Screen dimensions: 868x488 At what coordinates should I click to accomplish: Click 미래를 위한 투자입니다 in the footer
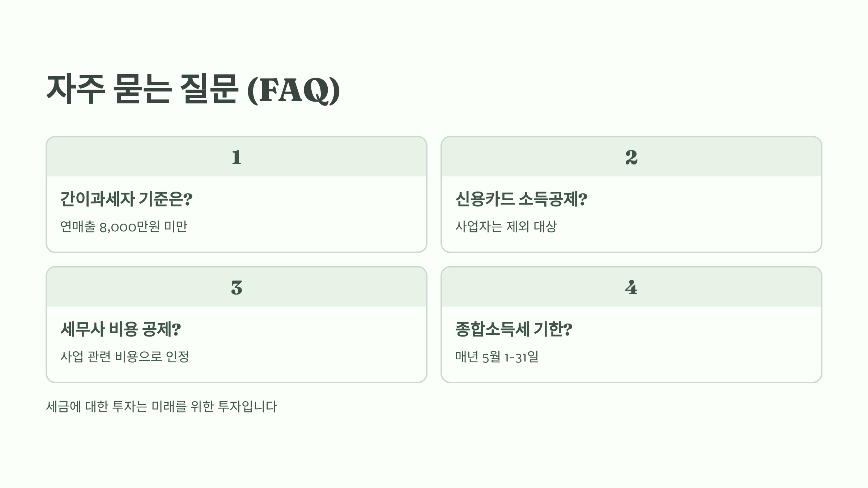point(214,407)
